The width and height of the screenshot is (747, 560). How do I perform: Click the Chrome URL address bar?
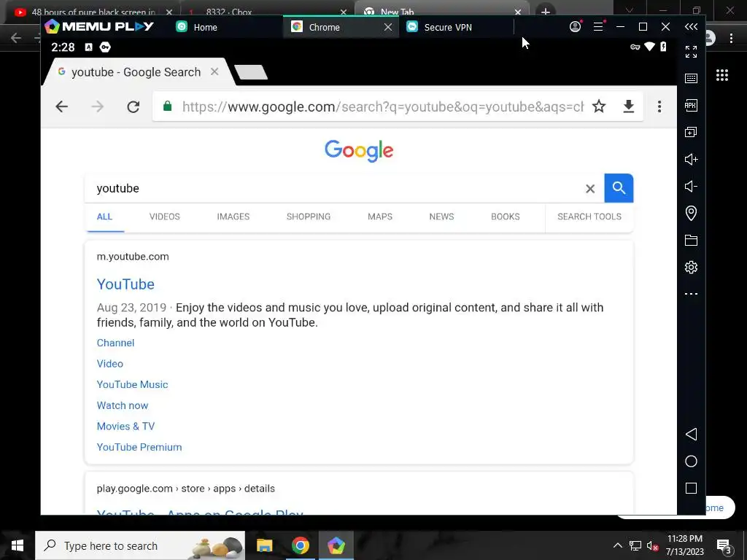click(382, 106)
